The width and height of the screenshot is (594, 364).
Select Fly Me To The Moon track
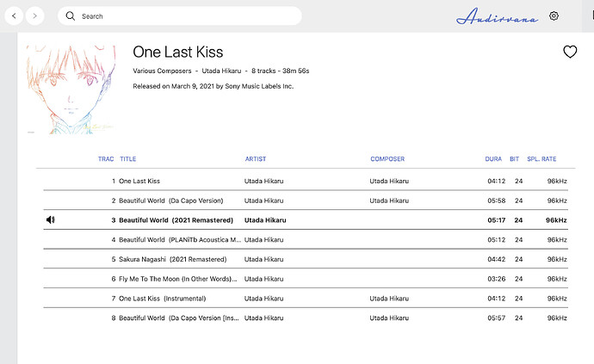(x=177, y=279)
